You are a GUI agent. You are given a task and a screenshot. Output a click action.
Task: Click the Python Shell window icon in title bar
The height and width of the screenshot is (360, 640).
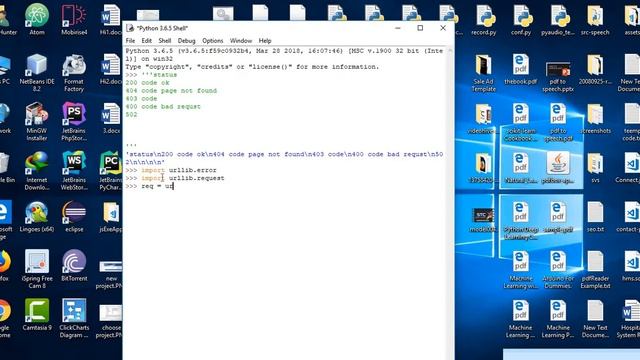click(130, 28)
